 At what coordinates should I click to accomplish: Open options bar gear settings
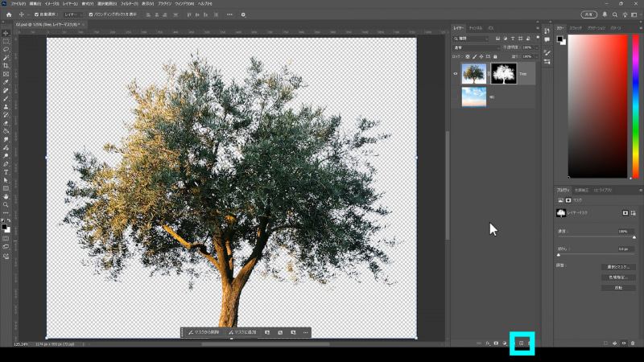(243, 14)
